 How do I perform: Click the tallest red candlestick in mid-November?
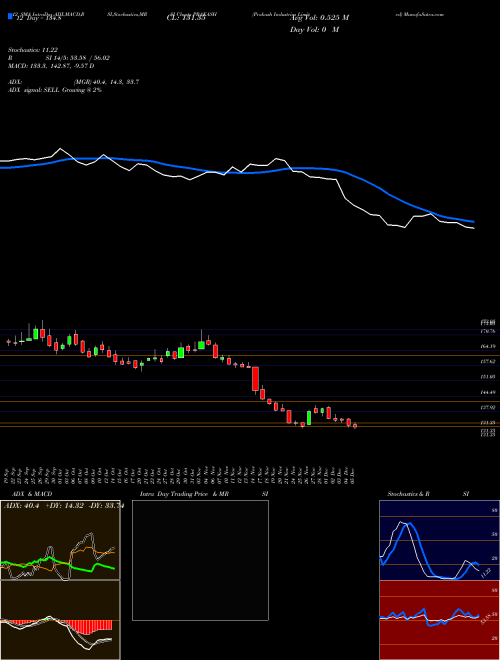click(x=255, y=379)
